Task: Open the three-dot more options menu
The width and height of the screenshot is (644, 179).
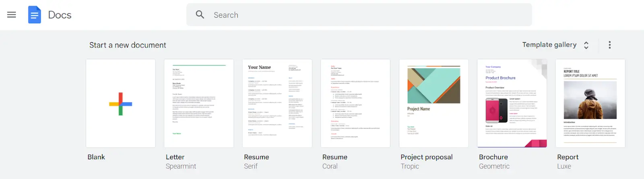Action: click(609, 45)
